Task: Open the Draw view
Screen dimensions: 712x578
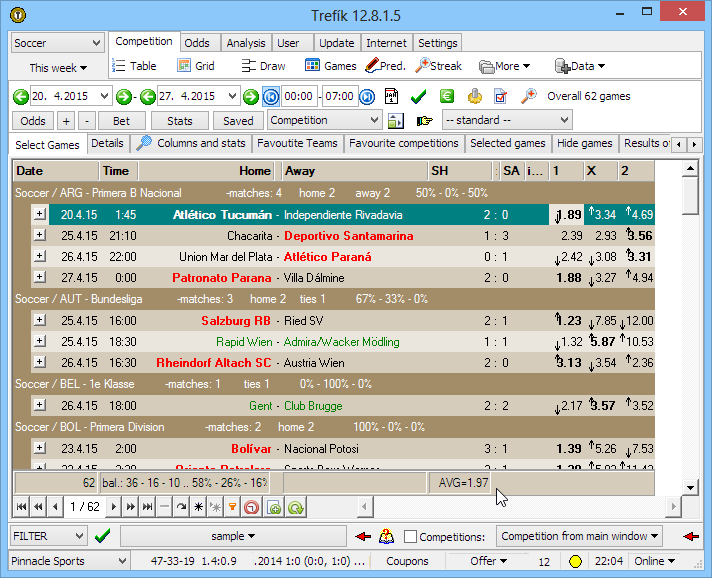Action: pos(262,66)
